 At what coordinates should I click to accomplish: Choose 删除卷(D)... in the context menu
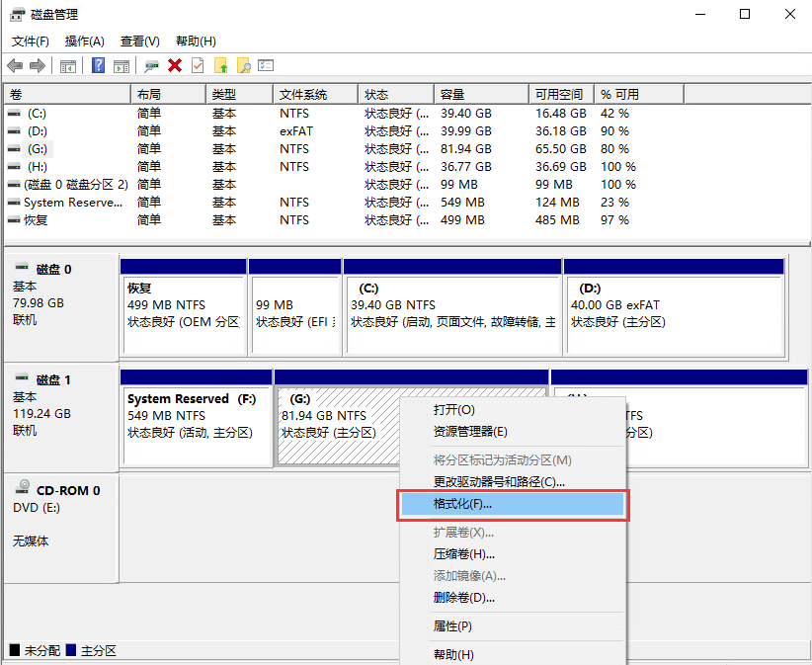tap(512, 598)
